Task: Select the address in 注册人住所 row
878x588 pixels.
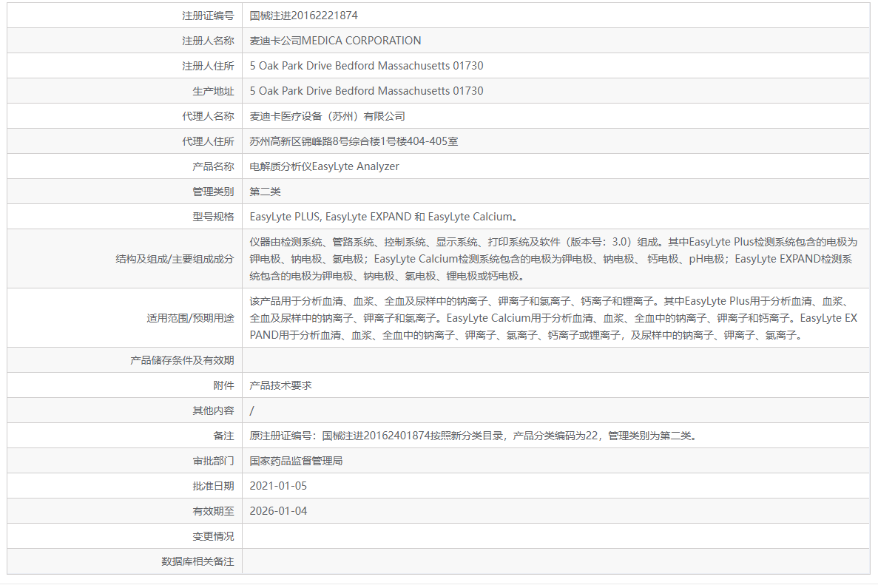Action: pos(366,66)
